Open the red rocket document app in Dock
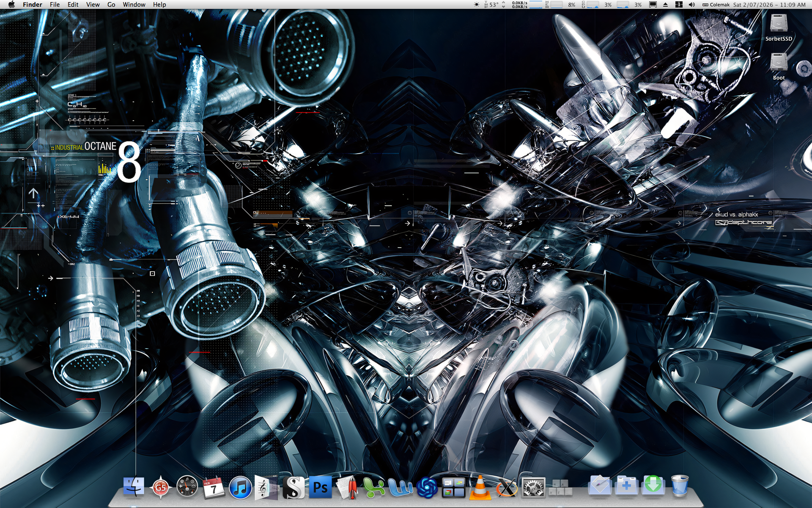 347,487
